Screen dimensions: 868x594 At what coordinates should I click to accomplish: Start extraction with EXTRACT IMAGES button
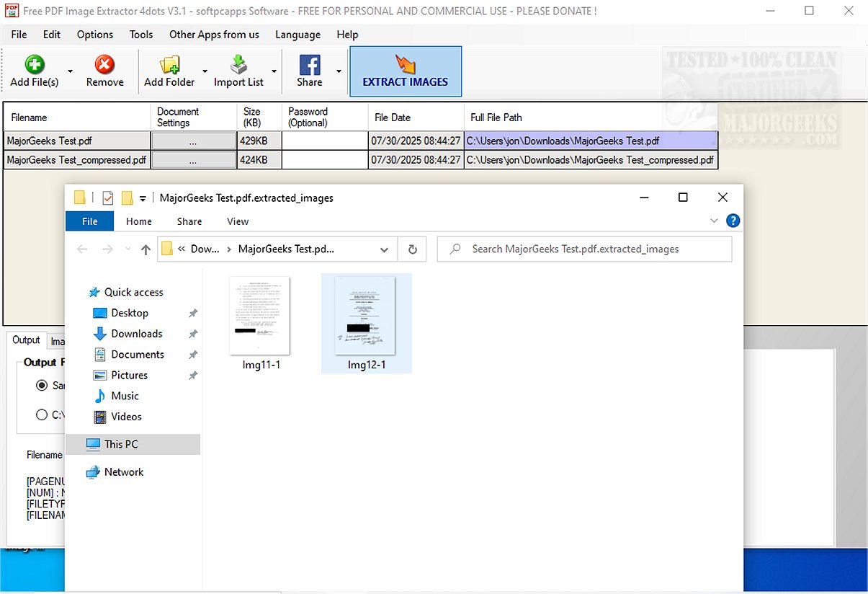pos(406,71)
